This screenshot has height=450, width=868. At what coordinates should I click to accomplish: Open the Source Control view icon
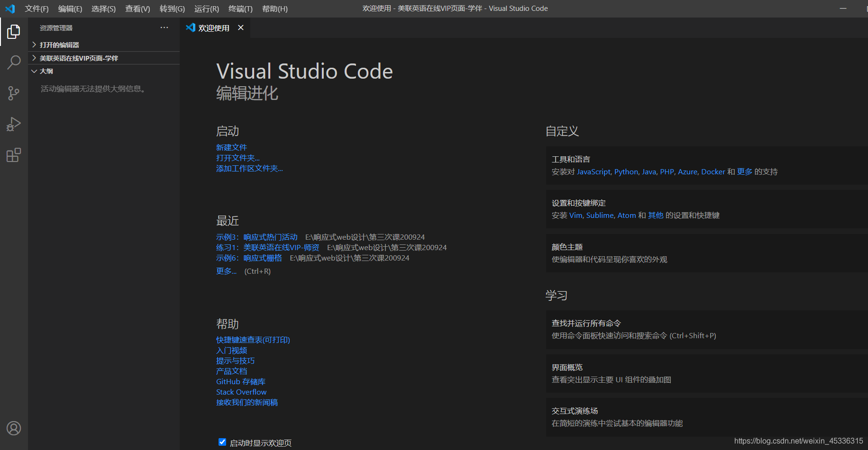coord(14,93)
